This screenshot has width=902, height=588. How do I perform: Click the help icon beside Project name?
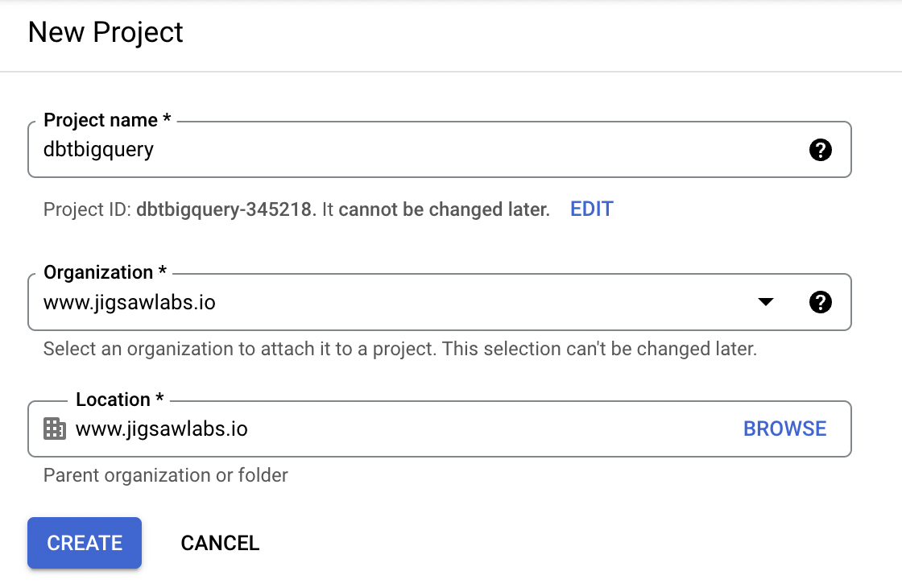coord(821,150)
